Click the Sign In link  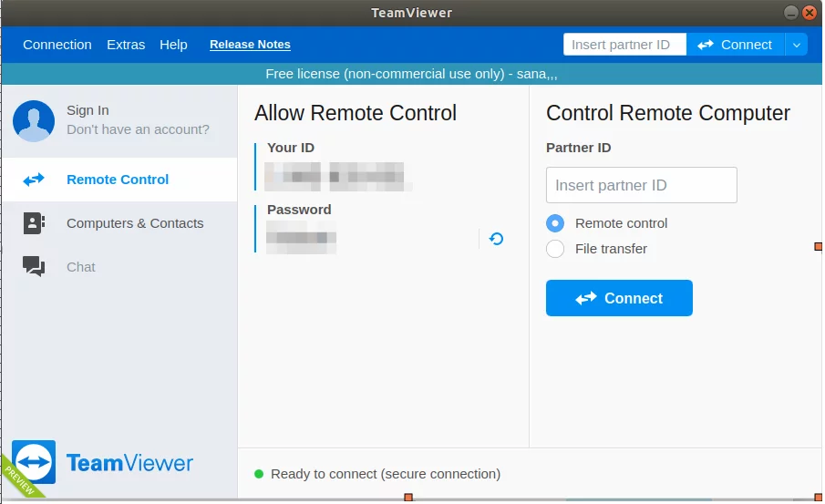tap(88, 110)
